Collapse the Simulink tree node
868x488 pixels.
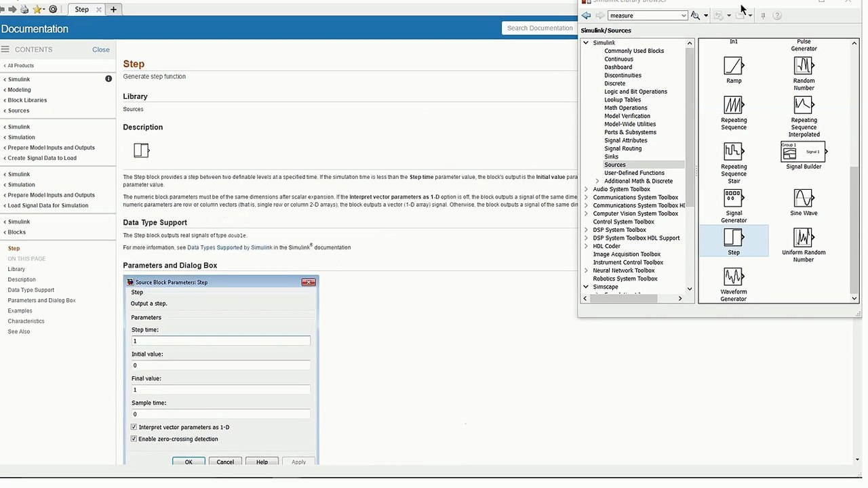(586, 43)
